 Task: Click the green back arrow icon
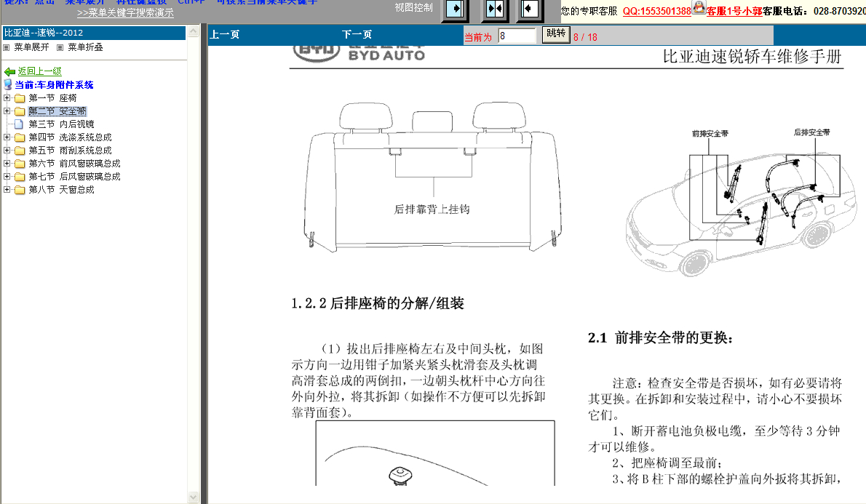coord(9,72)
